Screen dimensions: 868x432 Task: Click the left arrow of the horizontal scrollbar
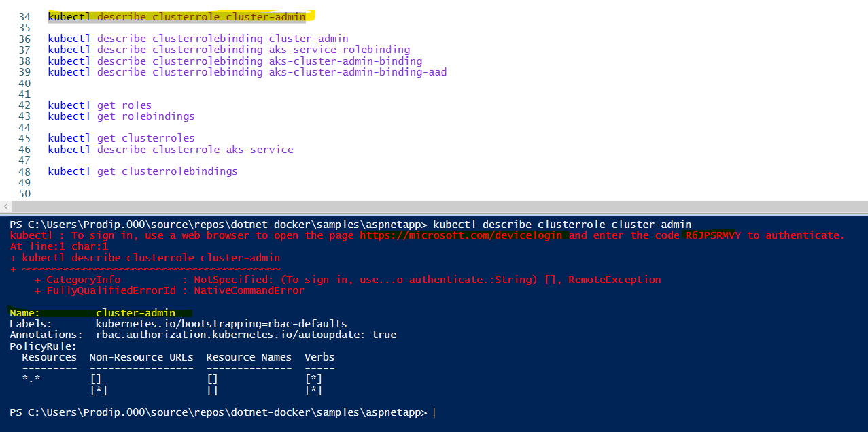(5, 207)
